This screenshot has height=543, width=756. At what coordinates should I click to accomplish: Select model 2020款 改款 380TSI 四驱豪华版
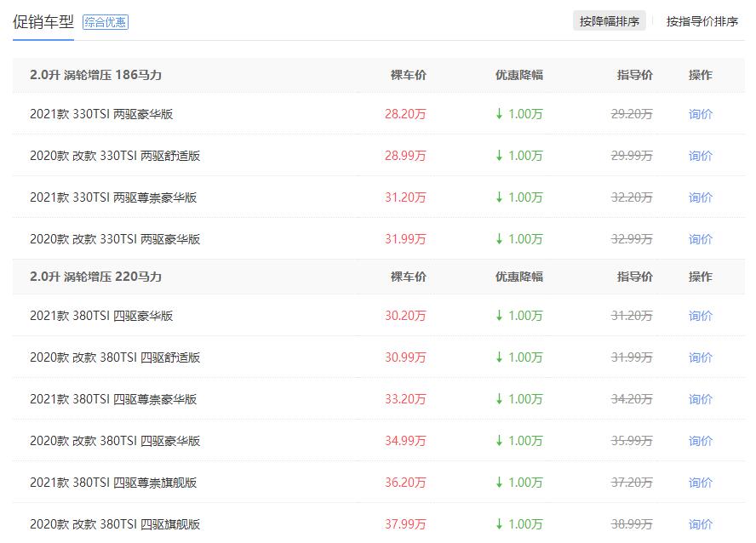click(x=115, y=441)
